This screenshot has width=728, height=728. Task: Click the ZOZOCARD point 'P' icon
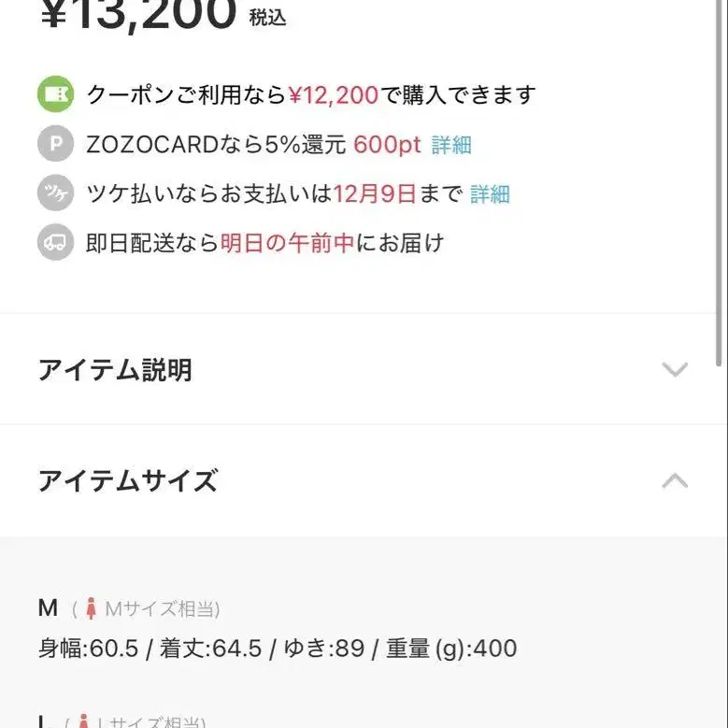[55, 145]
